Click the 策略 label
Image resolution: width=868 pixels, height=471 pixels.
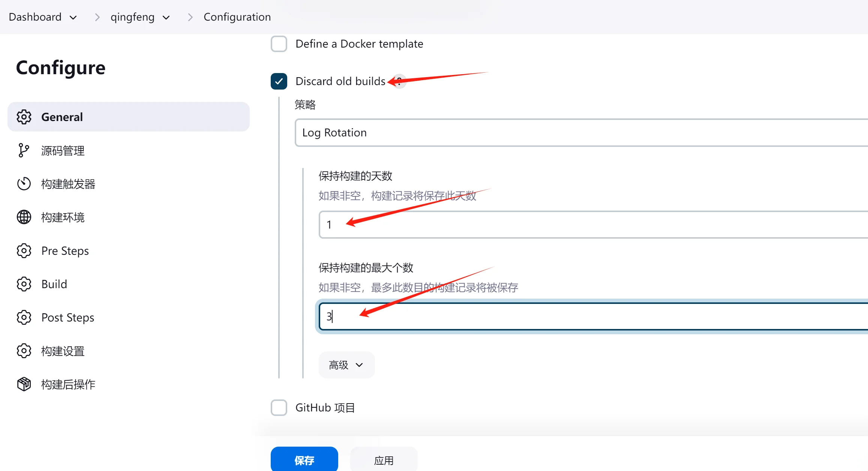tap(305, 105)
